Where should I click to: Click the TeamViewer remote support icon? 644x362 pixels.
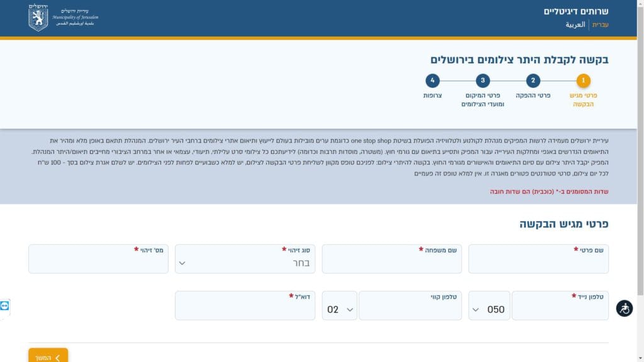pyautogui.click(x=5, y=305)
